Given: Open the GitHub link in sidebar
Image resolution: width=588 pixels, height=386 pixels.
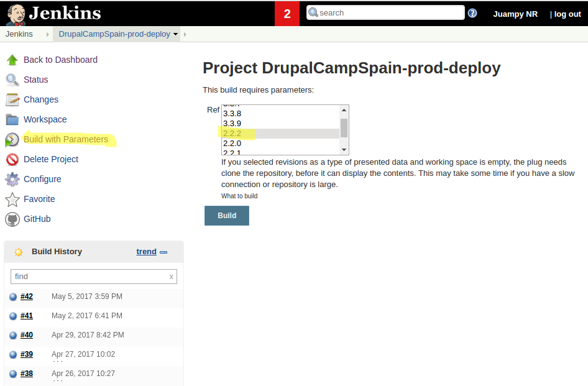Looking at the screenshot, I should [37, 219].
